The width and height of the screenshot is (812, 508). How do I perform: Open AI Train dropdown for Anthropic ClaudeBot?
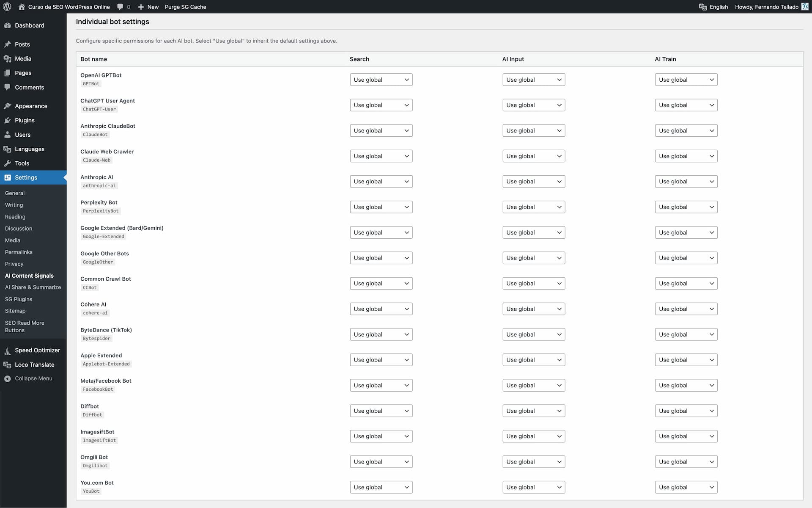(686, 130)
